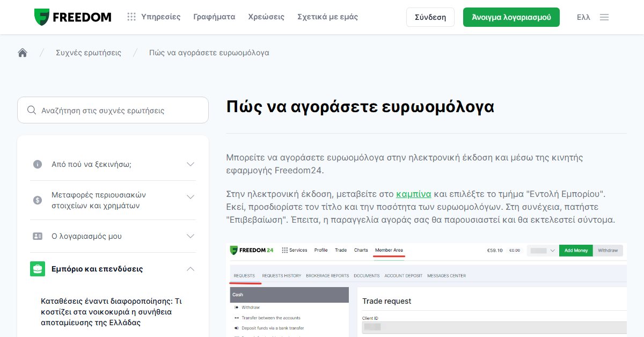The width and height of the screenshot is (644, 337).
Task: Open Σχετικά με εμάς menu item
Action: click(x=327, y=17)
